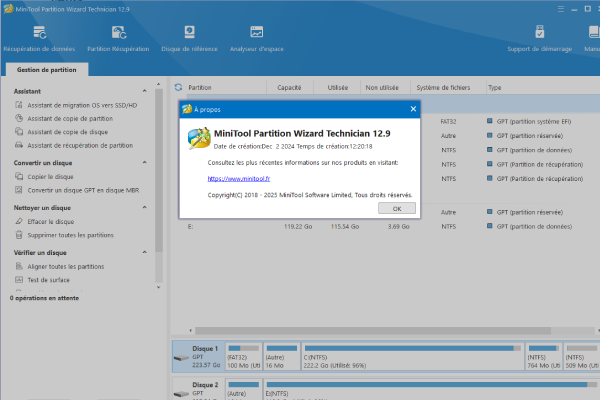Click the NTFS 509 Mo partition block

tap(582, 356)
